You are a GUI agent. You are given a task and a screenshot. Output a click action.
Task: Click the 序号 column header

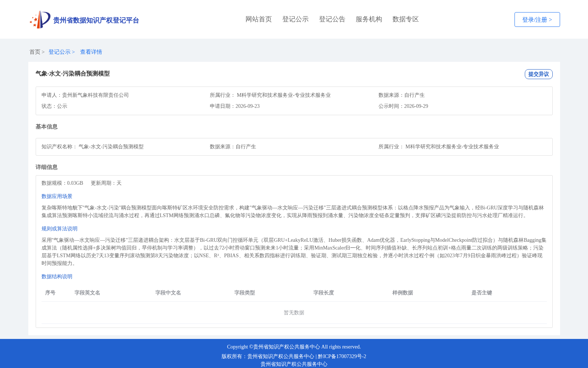(x=50, y=293)
